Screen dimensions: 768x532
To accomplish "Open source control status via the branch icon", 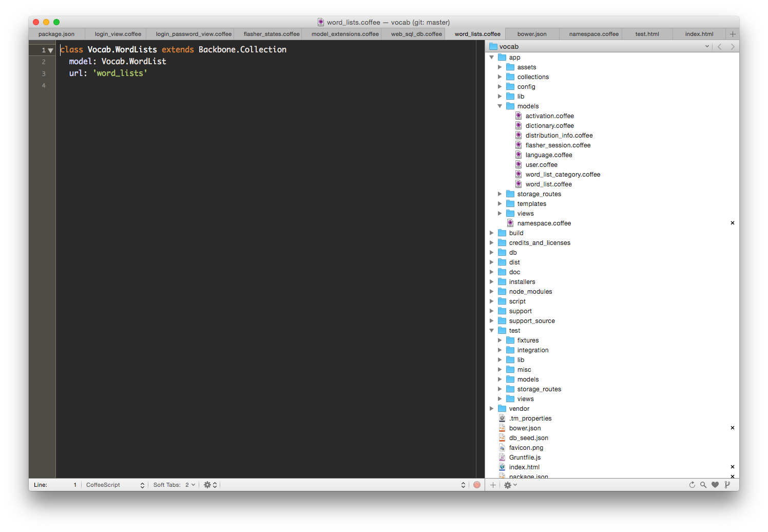I will (727, 484).
